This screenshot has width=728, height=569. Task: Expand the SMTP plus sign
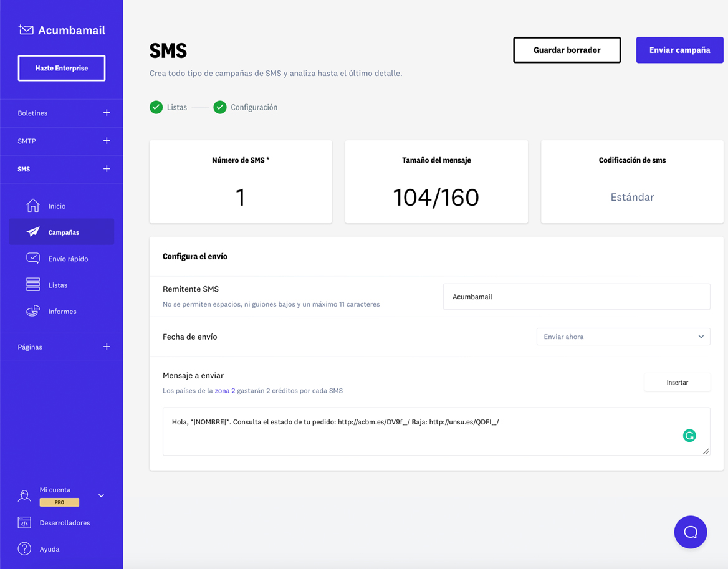(107, 141)
